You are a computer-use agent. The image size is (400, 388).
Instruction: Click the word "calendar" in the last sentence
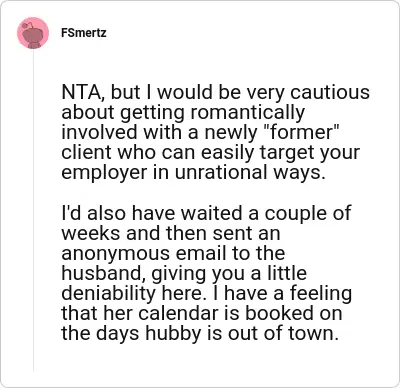pos(181,313)
